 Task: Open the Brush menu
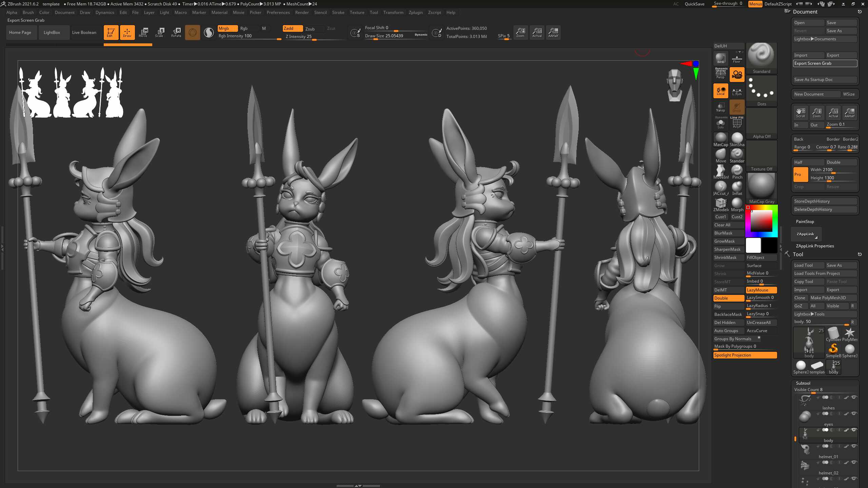[28, 13]
